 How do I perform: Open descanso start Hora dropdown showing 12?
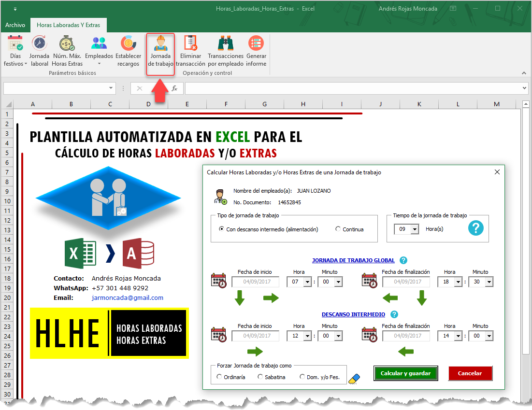[307, 336]
